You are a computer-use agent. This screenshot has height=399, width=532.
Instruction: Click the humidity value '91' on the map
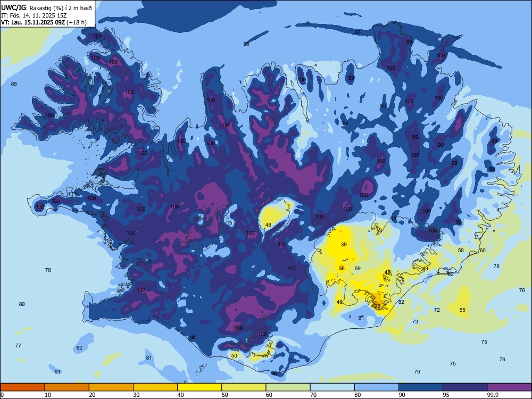[x=361, y=318]
